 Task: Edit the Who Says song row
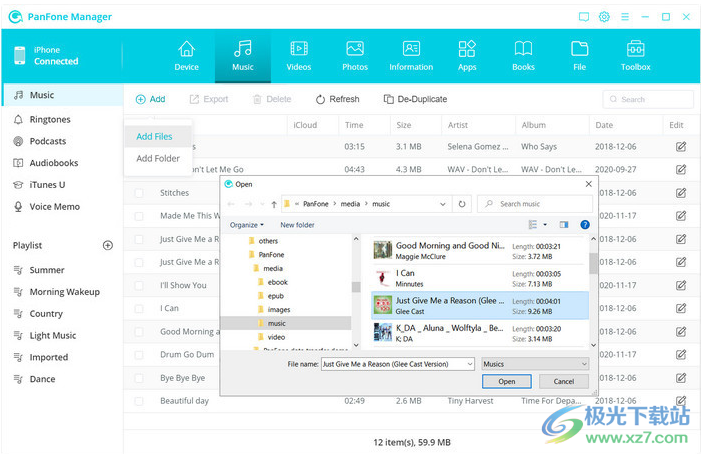click(681, 147)
